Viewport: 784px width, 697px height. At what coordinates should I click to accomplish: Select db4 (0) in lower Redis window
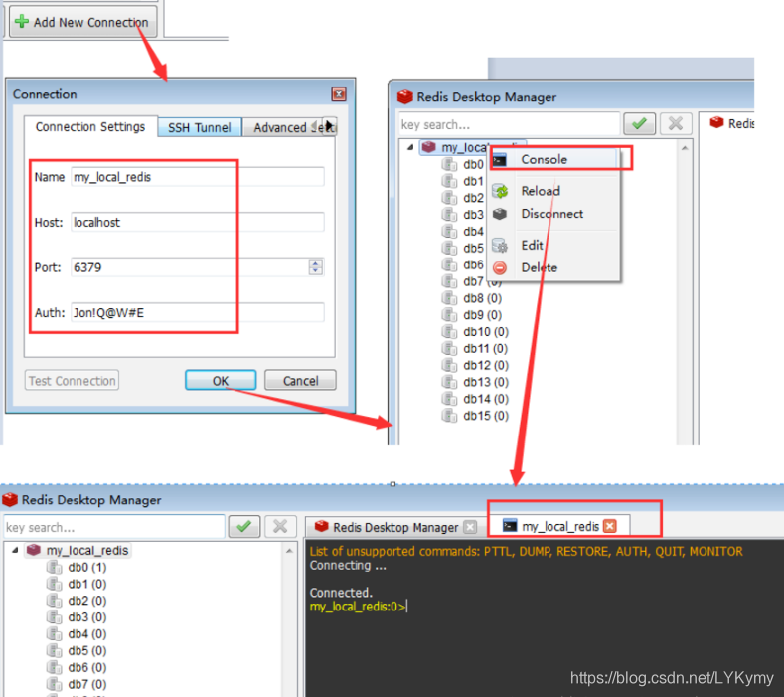tap(87, 634)
